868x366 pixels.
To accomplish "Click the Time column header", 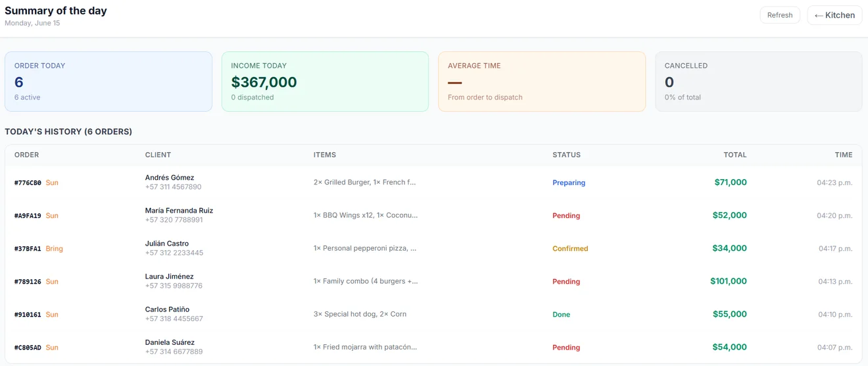I will (844, 155).
